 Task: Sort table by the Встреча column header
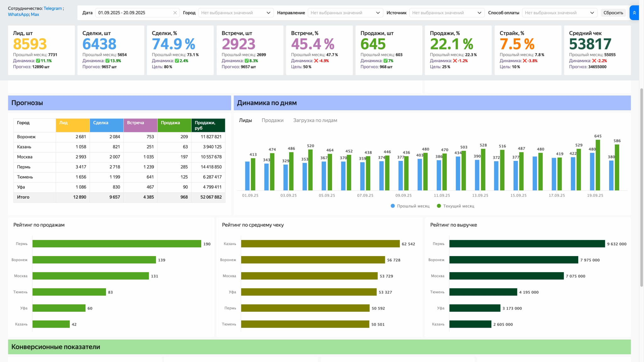coord(141,125)
